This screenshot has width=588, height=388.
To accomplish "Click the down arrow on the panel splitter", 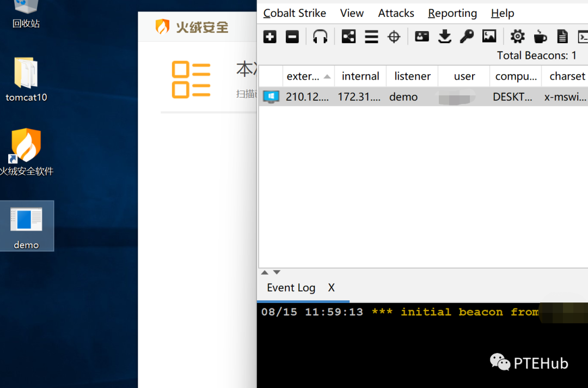I will (x=277, y=272).
